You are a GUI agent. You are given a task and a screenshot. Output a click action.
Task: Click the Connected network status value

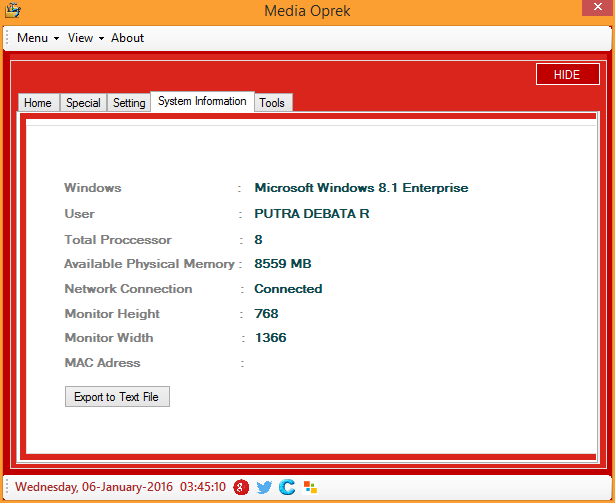point(288,289)
